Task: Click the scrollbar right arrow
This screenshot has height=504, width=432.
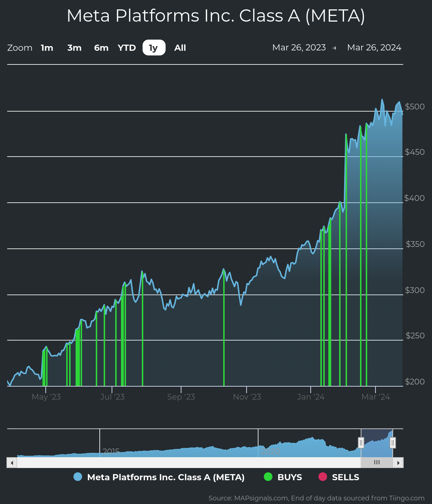Action: click(398, 463)
